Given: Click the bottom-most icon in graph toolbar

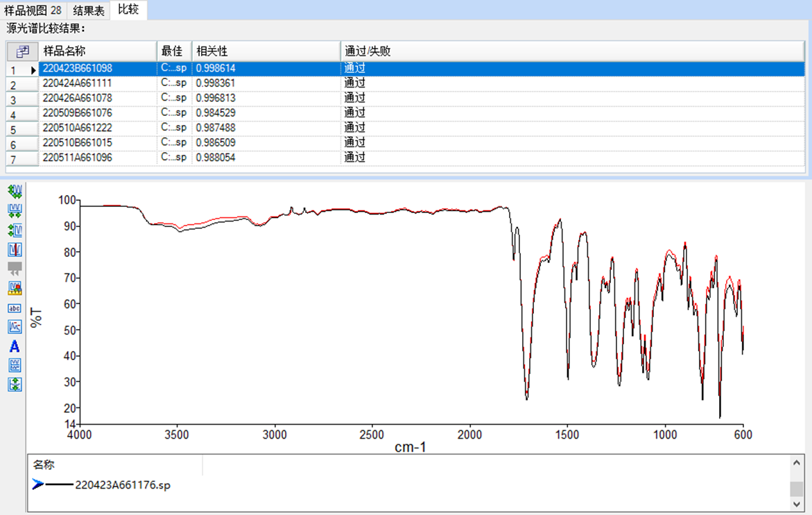Looking at the screenshot, I should (x=15, y=385).
